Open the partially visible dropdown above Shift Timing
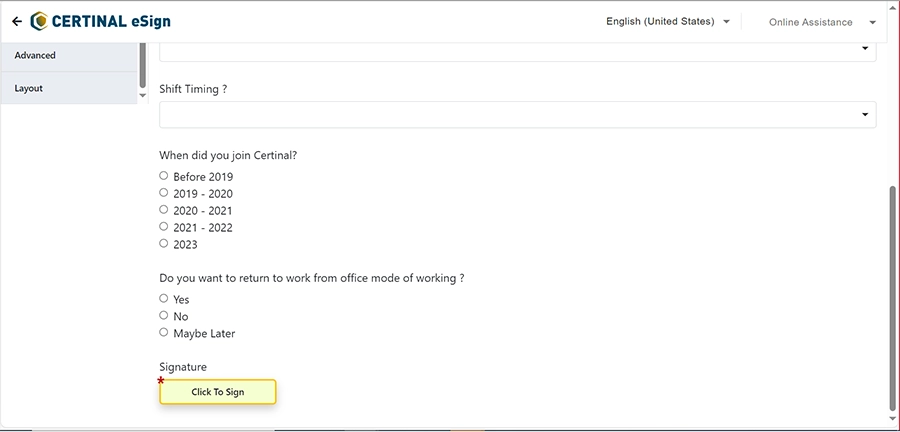This screenshot has height=432, width=900. click(x=517, y=52)
